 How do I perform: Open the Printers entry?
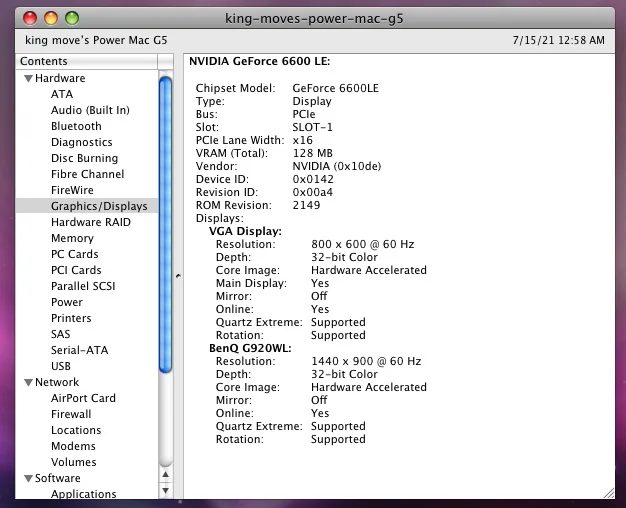pos(71,318)
